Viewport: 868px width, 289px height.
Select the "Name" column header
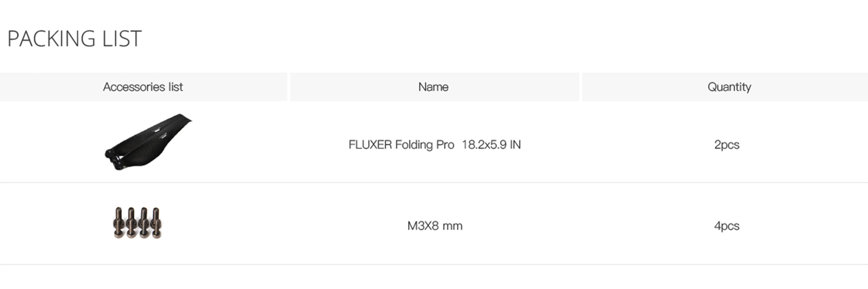click(433, 87)
